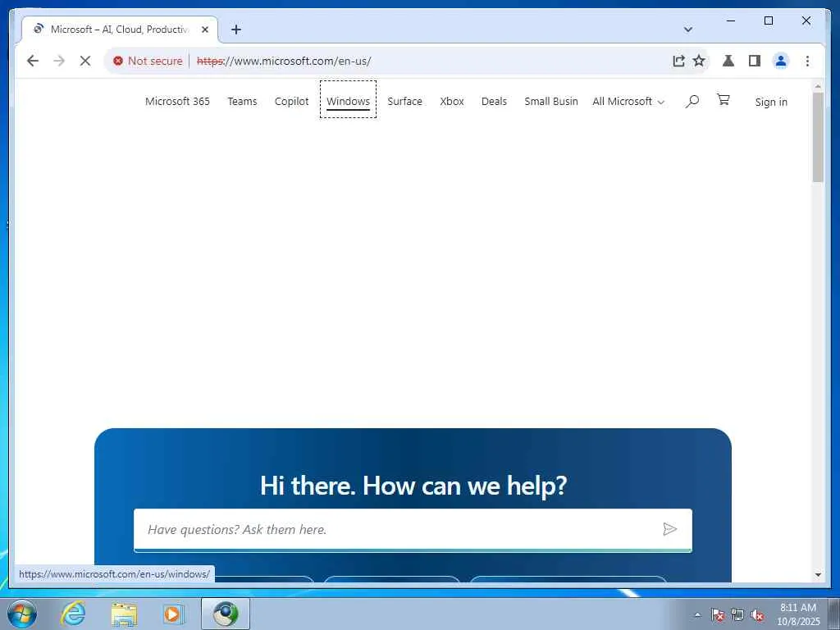The width and height of the screenshot is (840, 630).
Task: Click the address bar URL
Action: click(x=284, y=61)
